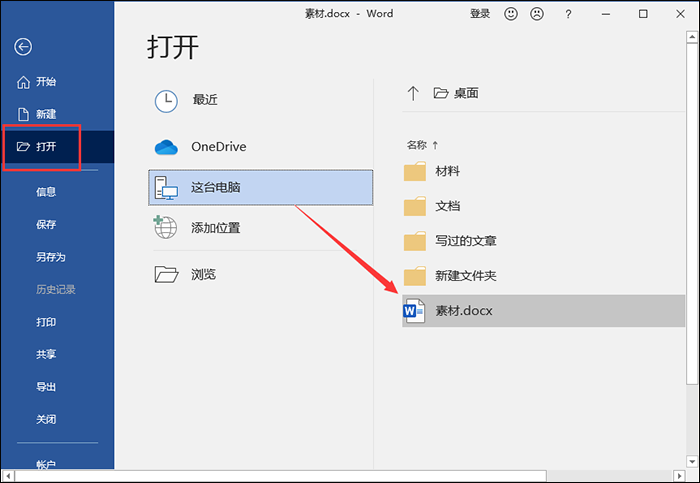Image resolution: width=700 pixels, height=483 pixels.
Task: Click the 名称 column header
Action: click(417, 145)
